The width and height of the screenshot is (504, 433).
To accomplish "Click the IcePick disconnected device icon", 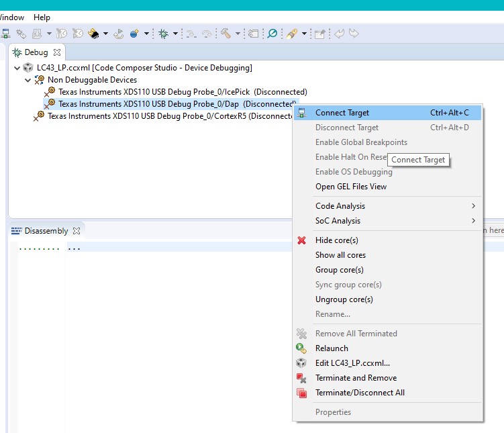I will pos(50,92).
